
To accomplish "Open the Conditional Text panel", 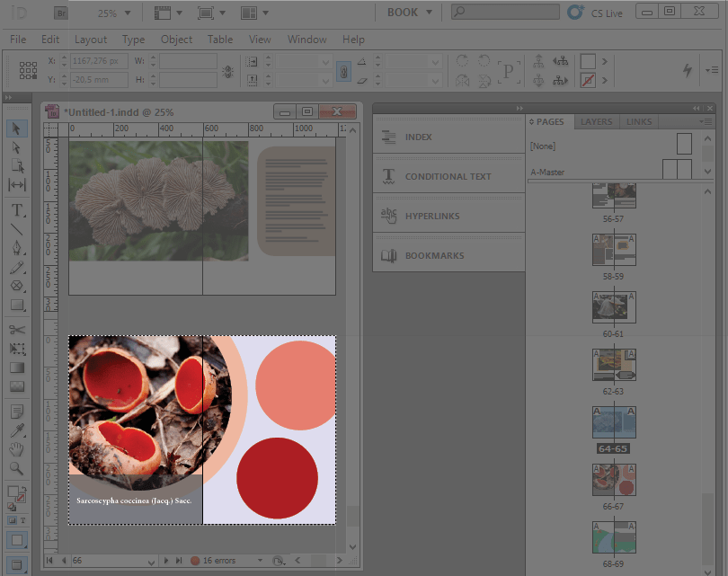I will (x=448, y=176).
